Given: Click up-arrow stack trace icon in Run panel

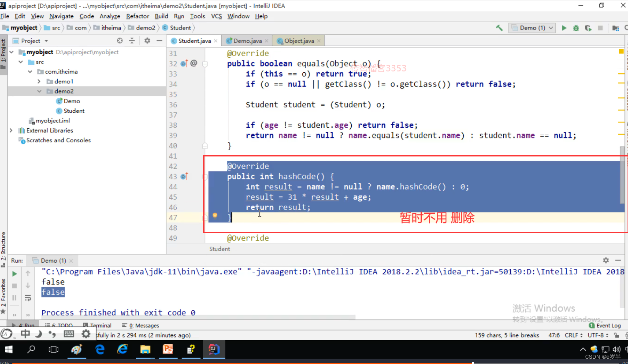Looking at the screenshot, I should (28, 273).
